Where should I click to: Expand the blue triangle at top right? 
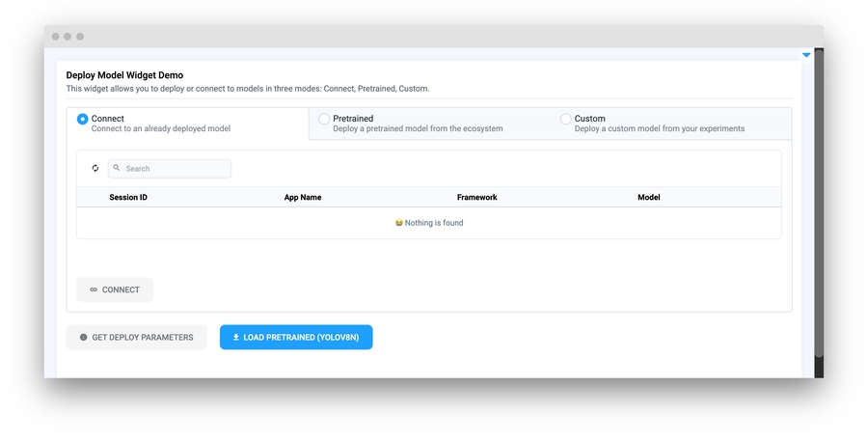click(806, 55)
